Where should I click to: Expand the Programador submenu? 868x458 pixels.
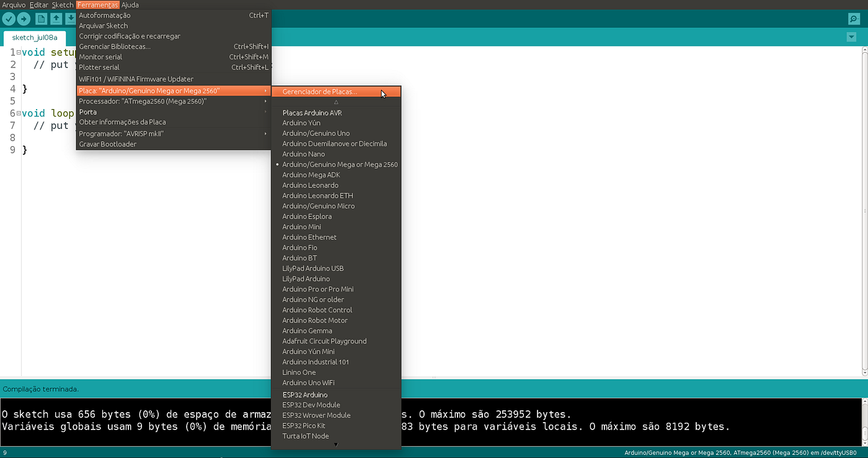(x=121, y=133)
